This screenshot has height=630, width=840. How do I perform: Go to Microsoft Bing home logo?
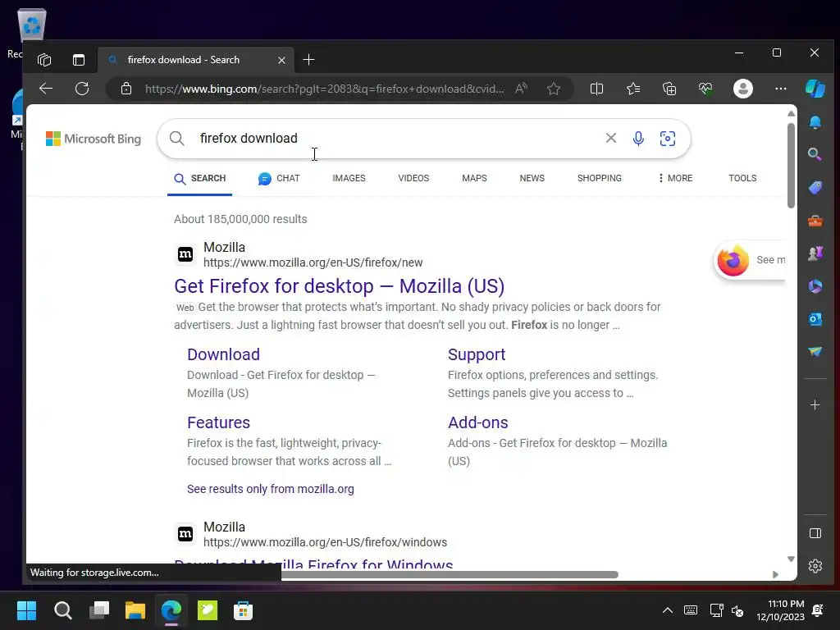point(94,139)
